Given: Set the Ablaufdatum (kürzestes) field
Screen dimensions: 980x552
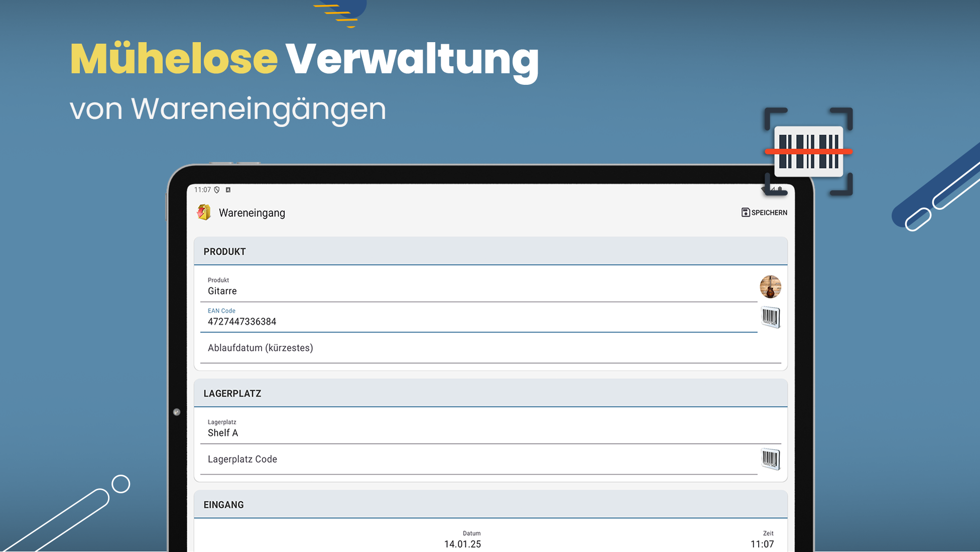Looking at the screenshot, I should coord(491,348).
